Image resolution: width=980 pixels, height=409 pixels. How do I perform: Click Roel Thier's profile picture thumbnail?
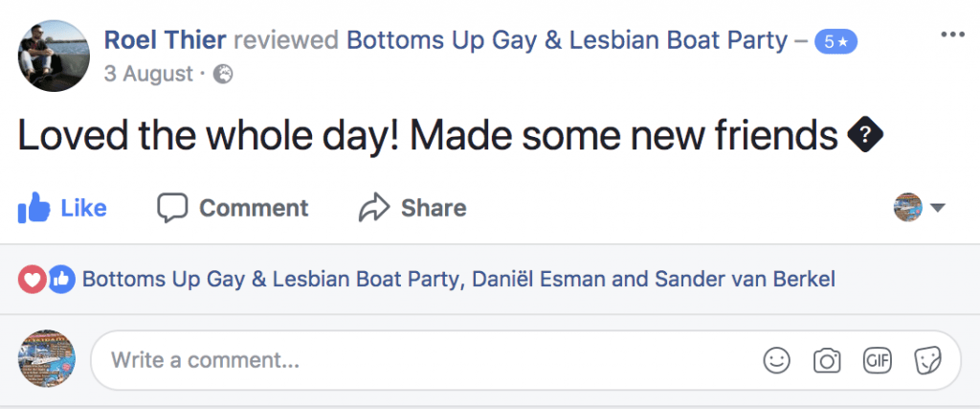pos(55,54)
